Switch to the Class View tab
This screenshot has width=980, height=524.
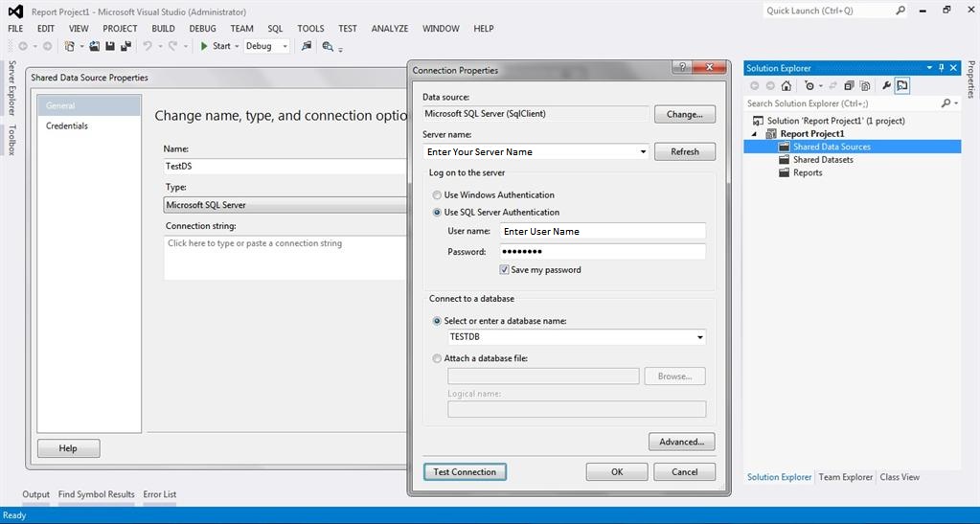(900, 477)
